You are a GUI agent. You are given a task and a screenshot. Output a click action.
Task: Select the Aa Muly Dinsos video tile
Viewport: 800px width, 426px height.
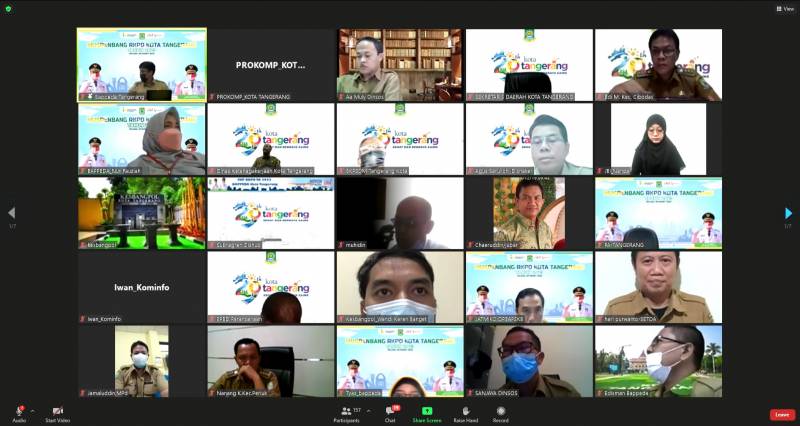399,64
